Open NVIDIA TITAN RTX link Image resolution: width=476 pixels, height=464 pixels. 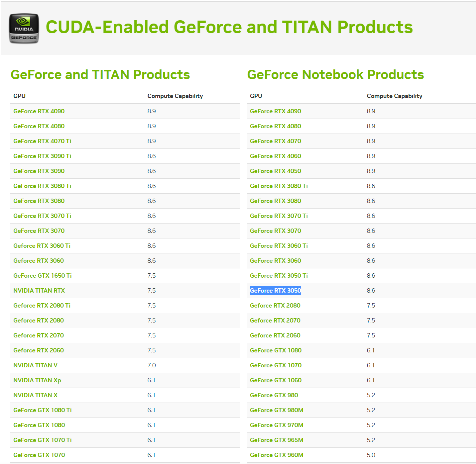(x=39, y=291)
